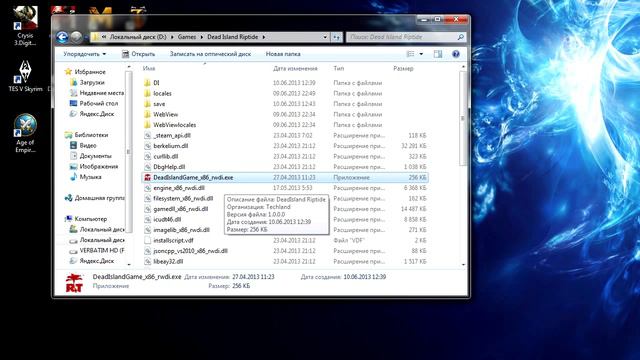Toggle the preview pane icon
The image size is (640, 360).
click(x=438, y=54)
